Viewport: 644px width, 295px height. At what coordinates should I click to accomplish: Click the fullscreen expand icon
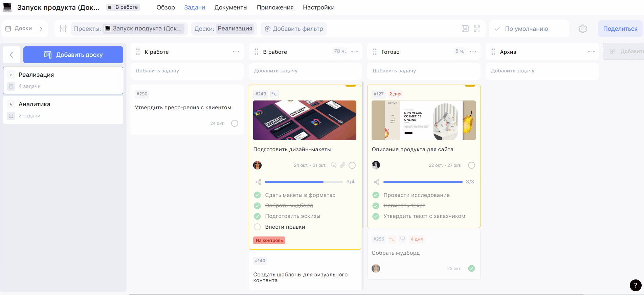477,29
